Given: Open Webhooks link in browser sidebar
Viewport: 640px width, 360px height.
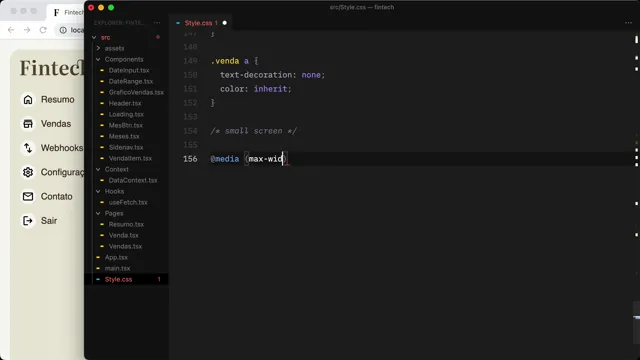Looking at the screenshot, I should click(x=62, y=148).
